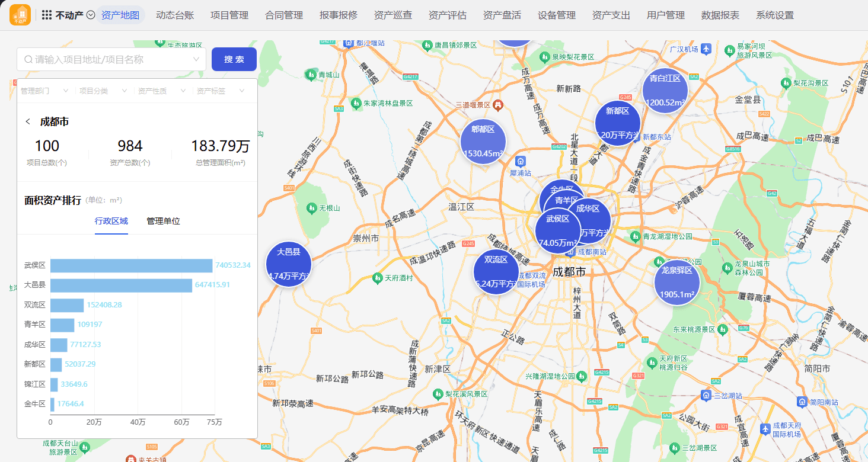Expand the search box dropdown chevron
868x462 pixels.
(196, 59)
